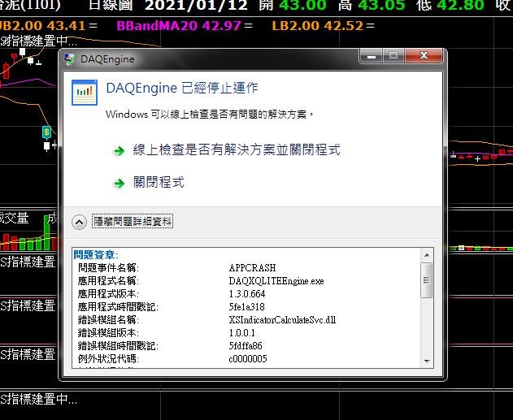Viewport: 513px width, 420px height.
Task: Click the version value 1.3.0.664
Action: click(x=247, y=294)
